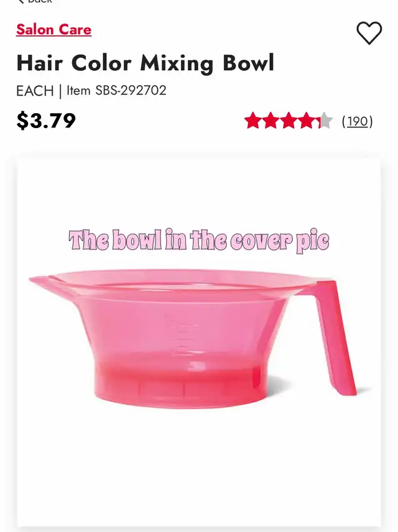398x532 pixels.
Task: Click the second red rating star
Action: (x=271, y=121)
